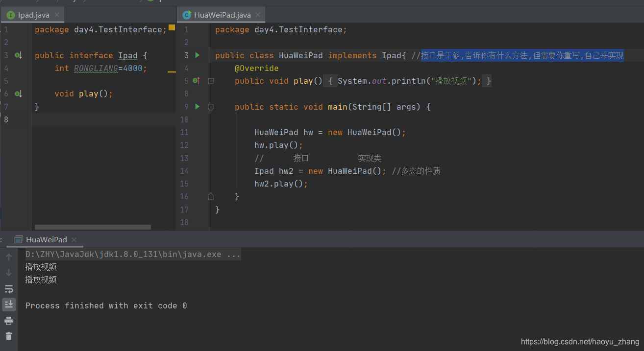644x351 pixels.
Task: Click 'void play();' in Ipad.java
Action: 84,94
